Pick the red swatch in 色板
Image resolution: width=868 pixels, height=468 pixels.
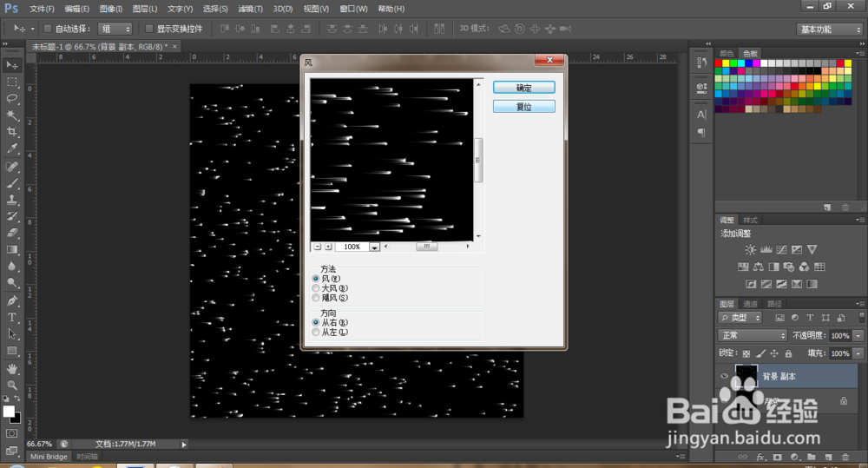[719, 63]
